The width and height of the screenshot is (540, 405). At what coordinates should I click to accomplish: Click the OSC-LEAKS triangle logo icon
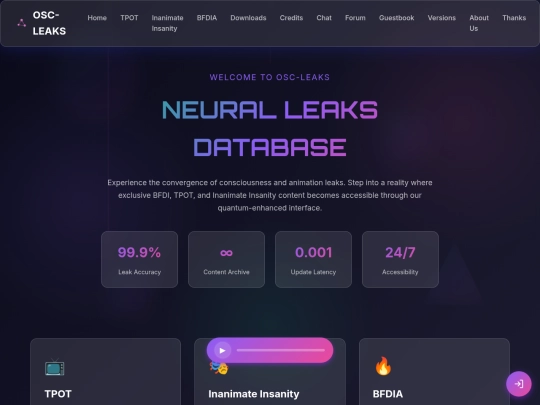(22, 23)
